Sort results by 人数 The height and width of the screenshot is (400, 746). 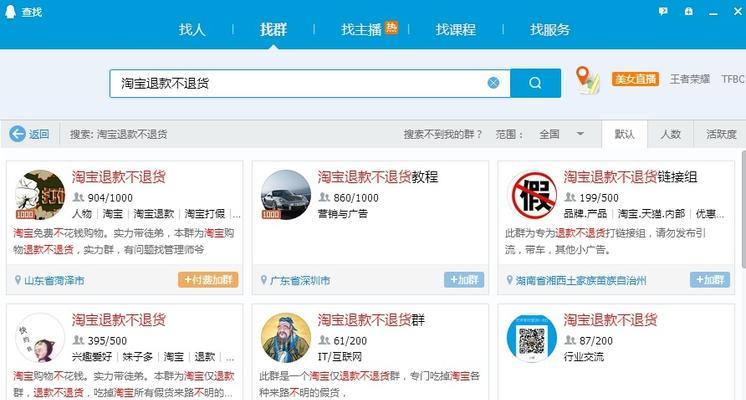click(670, 135)
